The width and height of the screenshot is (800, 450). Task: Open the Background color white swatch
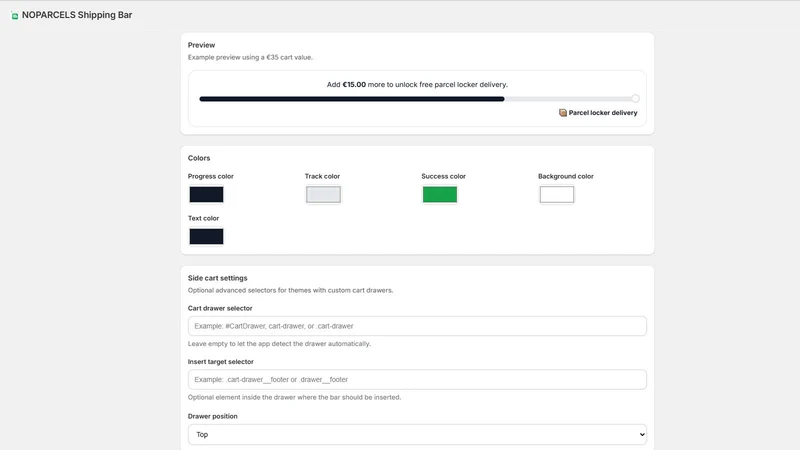[557, 194]
